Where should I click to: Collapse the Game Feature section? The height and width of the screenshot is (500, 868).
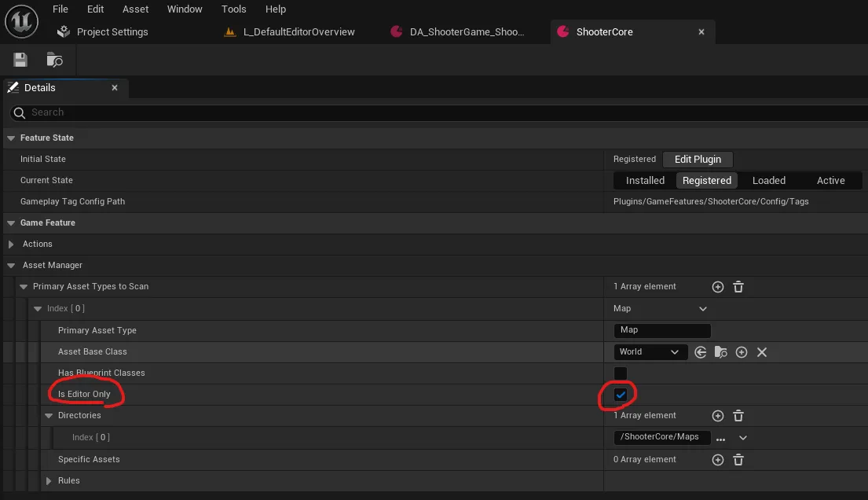(11, 222)
